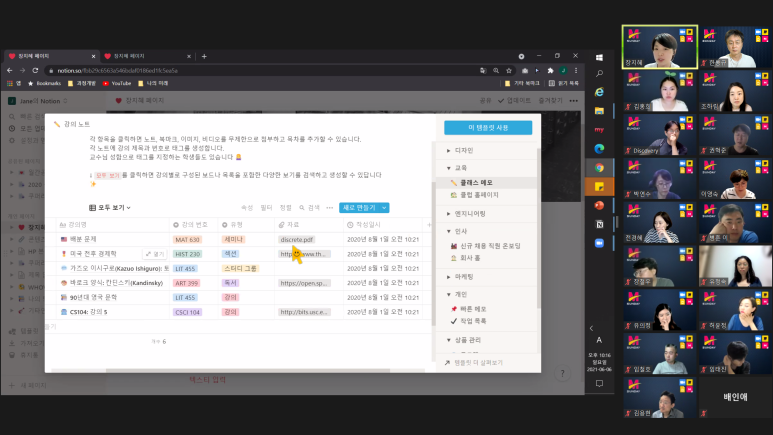This screenshot has height=435, width=773.
Task: Click the 검색 search in table toolbar
Action: 309,208
